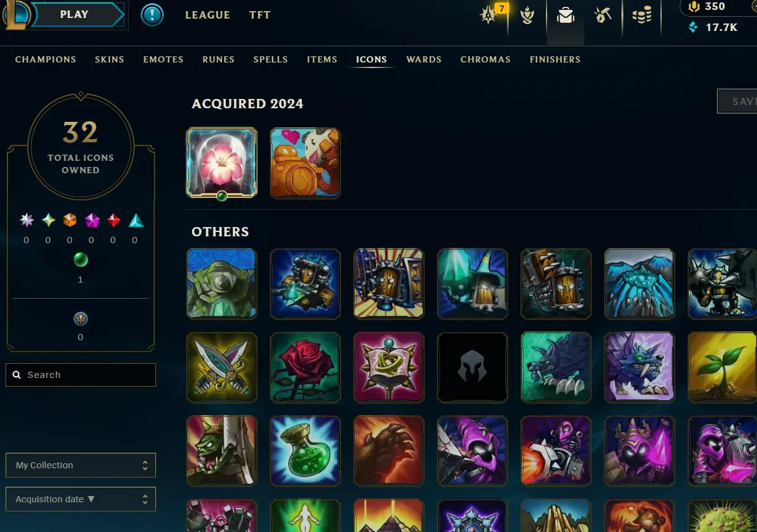The image size is (757, 532).
Task: Switch to the Skins tab
Action: tap(110, 59)
